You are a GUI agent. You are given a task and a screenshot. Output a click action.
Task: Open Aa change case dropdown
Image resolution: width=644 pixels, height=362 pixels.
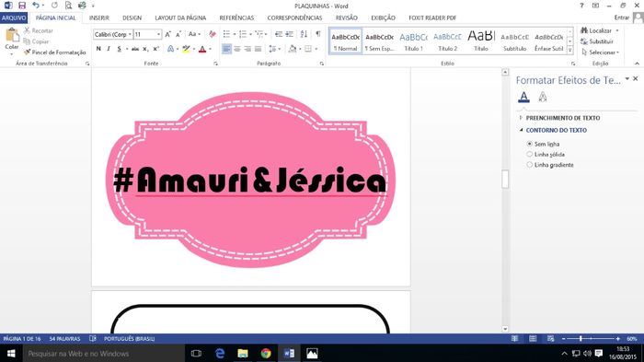pos(194,34)
